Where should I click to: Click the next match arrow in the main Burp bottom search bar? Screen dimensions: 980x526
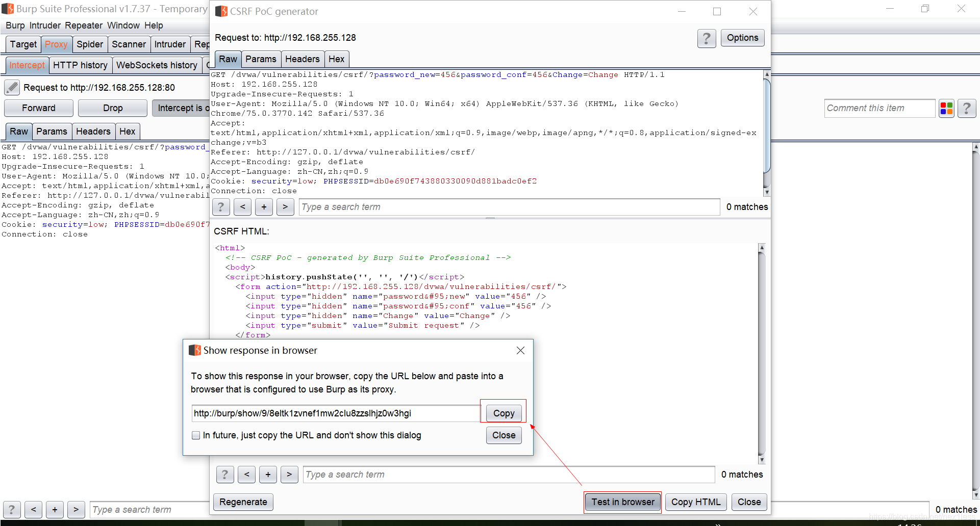tap(76, 510)
